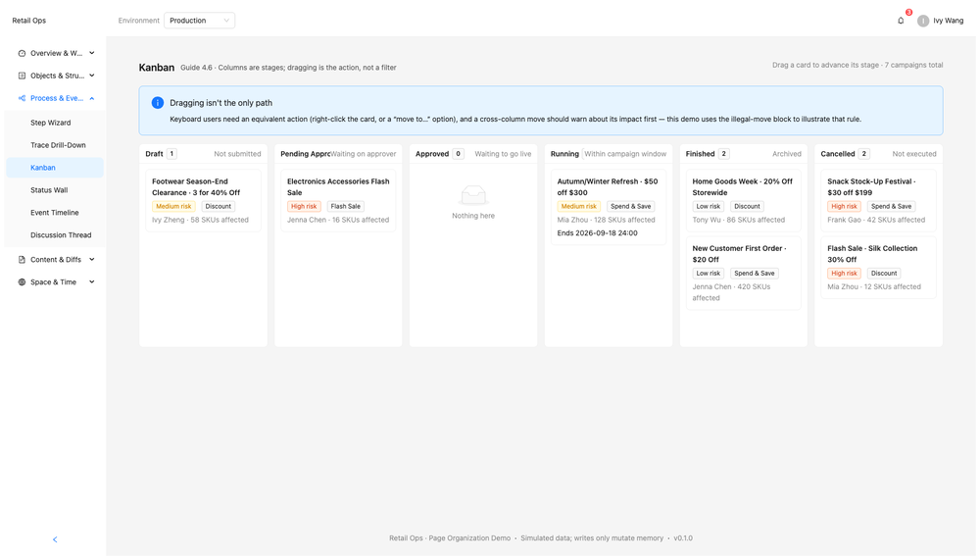The image size is (980, 560).
Task: Click the Draft column header
Action: point(203,154)
